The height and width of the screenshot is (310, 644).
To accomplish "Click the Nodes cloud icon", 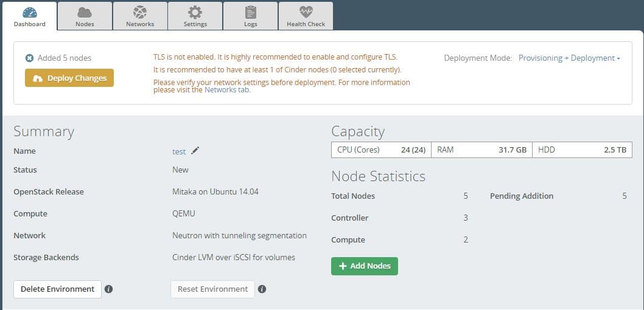I will coord(85,12).
